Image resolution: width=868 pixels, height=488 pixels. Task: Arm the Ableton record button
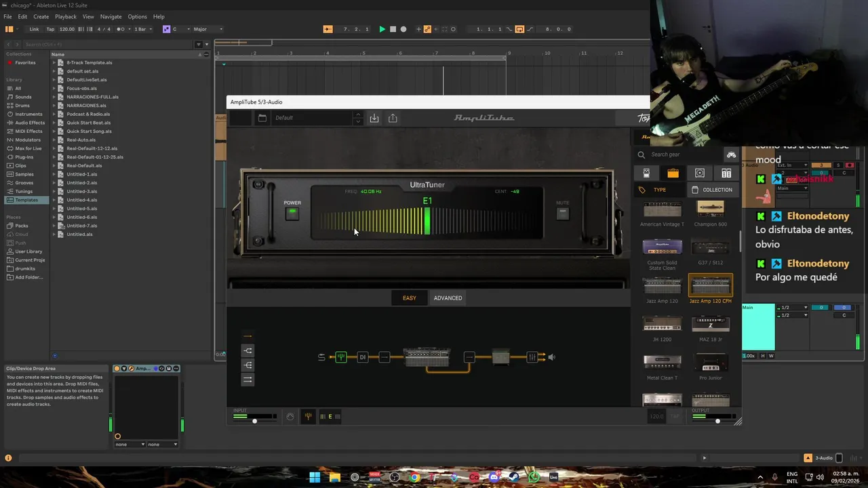point(403,29)
